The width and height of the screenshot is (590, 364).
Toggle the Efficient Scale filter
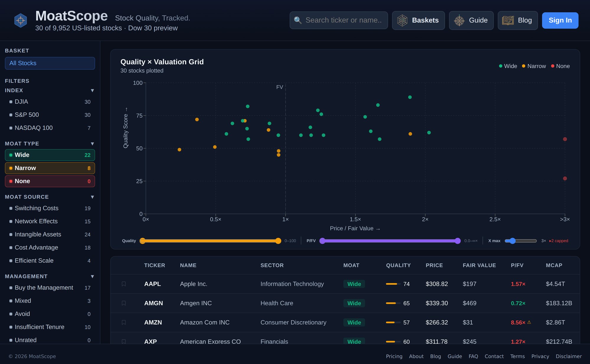(x=50, y=260)
